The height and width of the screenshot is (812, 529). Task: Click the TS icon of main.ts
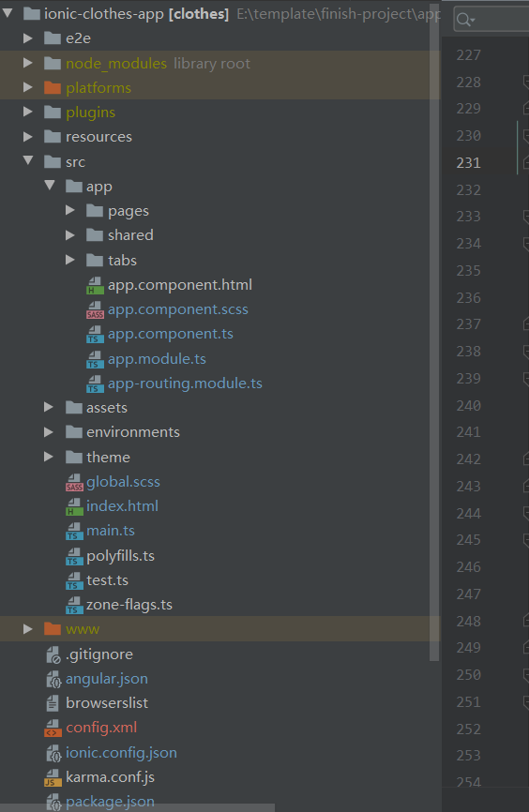pyautogui.click(x=74, y=532)
